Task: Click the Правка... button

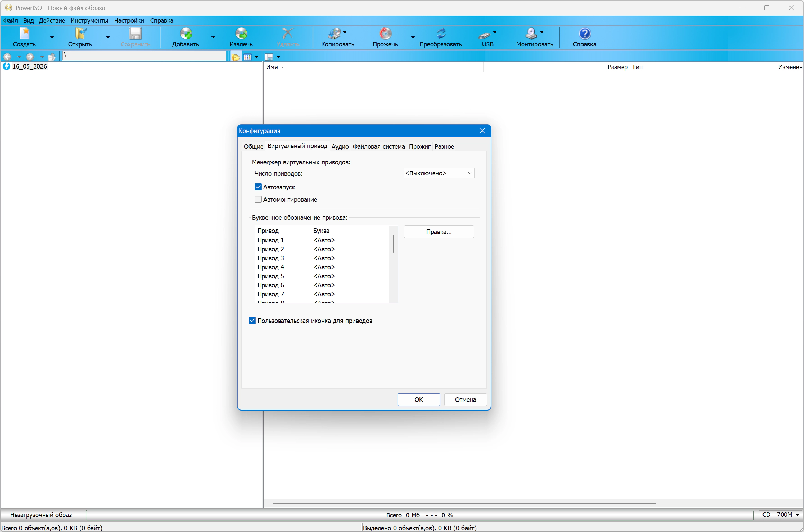Action: point(439,232)
